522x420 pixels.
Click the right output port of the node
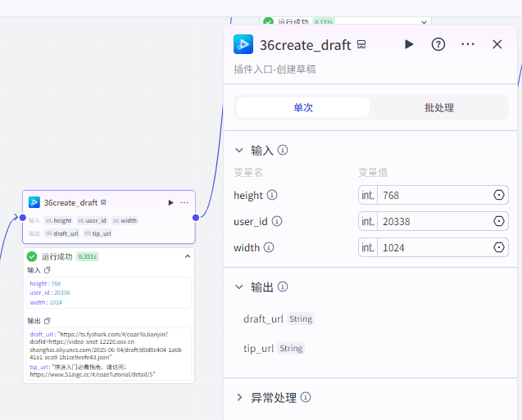196,218
